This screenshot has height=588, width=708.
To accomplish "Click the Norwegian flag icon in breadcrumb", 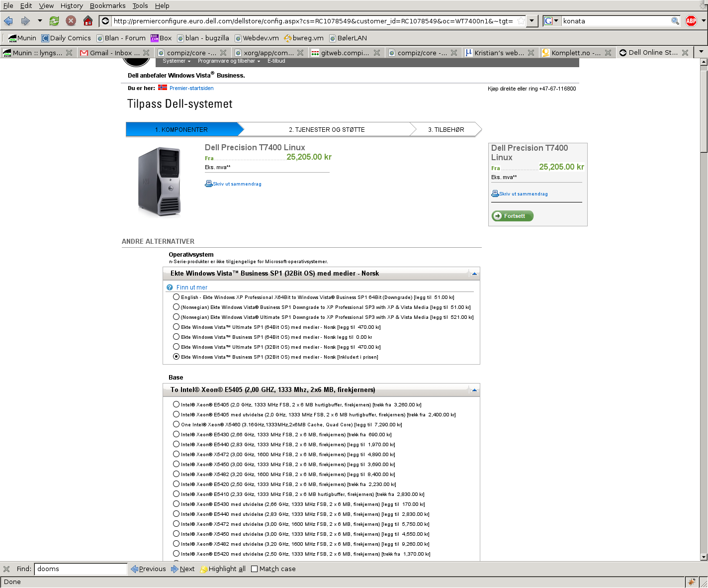I will (x=163, y=88).
